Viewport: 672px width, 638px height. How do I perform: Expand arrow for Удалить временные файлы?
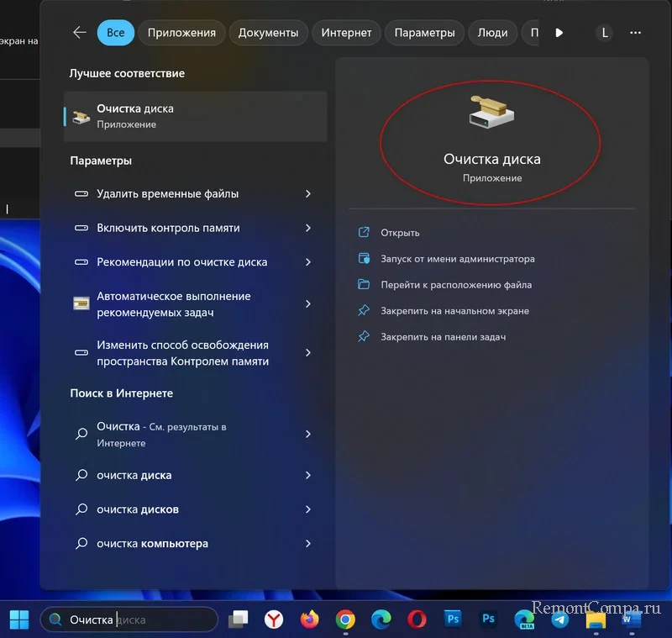coord(308,193)
